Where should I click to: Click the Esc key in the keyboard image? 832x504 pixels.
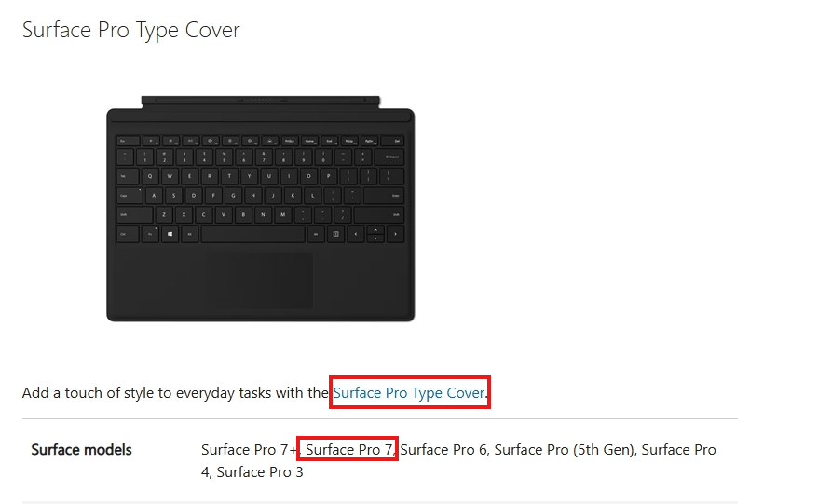[x=128, y=141]
